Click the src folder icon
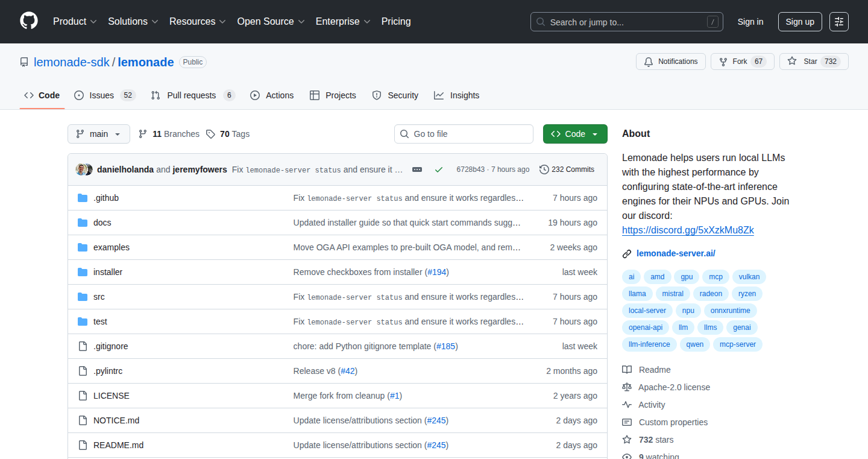Image resolution: width=868 pixels, height=459 pixels. 83,297
